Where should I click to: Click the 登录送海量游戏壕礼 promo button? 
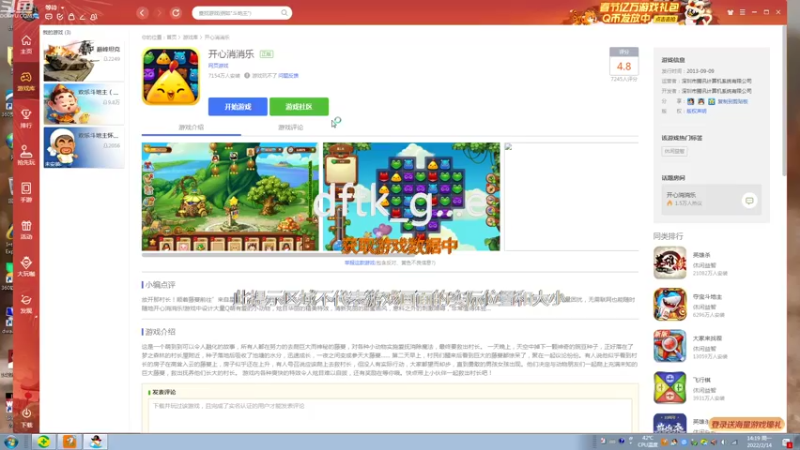coord(746,424)
